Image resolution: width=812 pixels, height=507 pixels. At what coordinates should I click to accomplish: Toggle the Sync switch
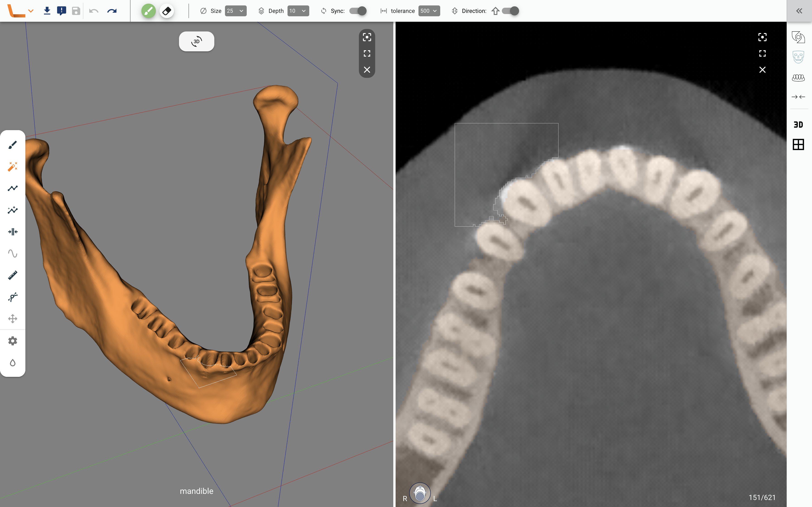(358, 11)
